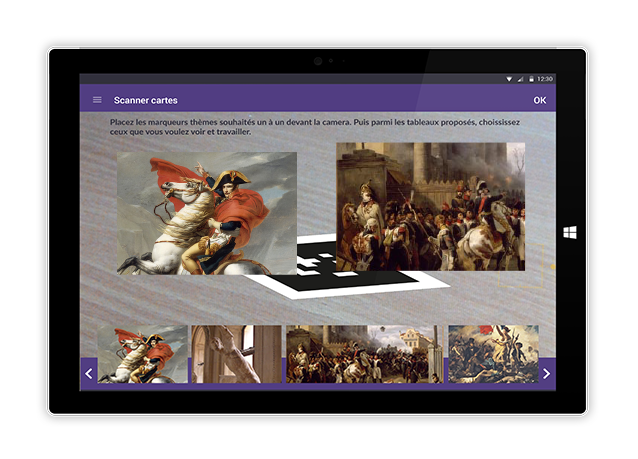Tap the Wi-Fi icon in the status bar
The image size is (638, 459).
509,79
